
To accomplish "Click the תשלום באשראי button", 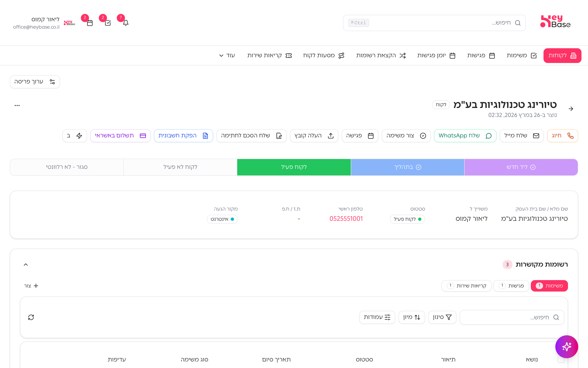I will [x=120, y=136].
